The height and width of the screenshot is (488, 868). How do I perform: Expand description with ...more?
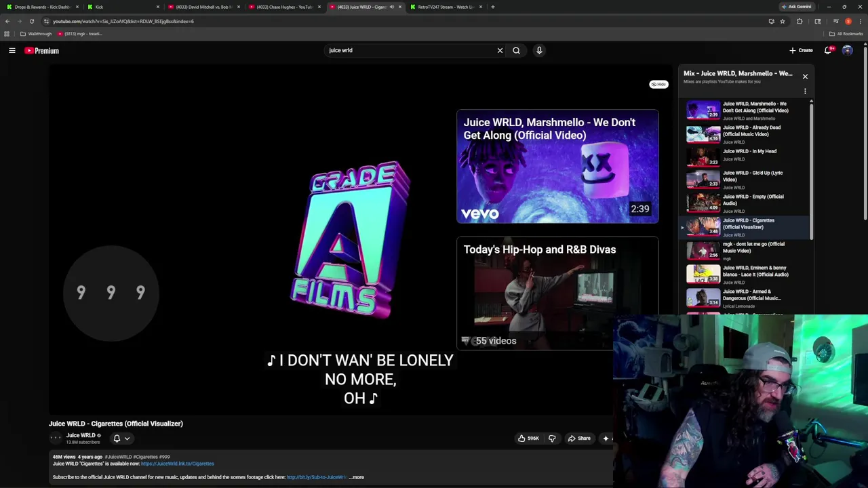point(357,477)
